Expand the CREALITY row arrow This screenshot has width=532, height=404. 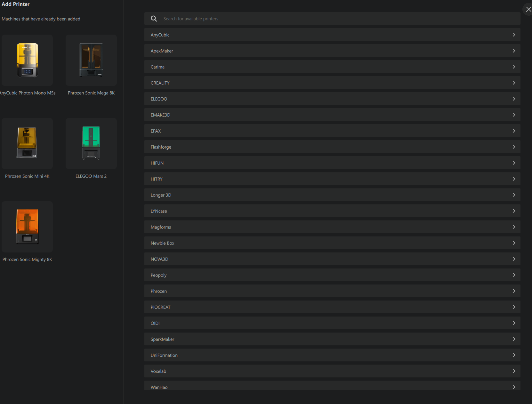pos(514,83)
